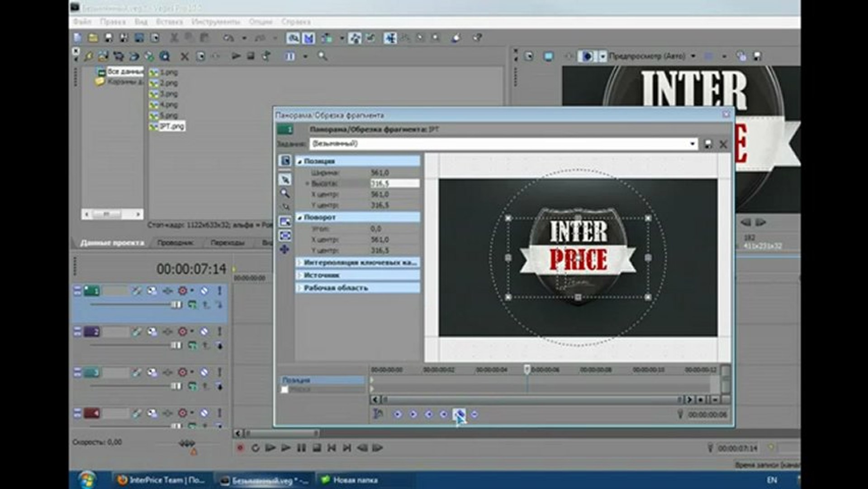Click the Высота value field

coord(394,183)
